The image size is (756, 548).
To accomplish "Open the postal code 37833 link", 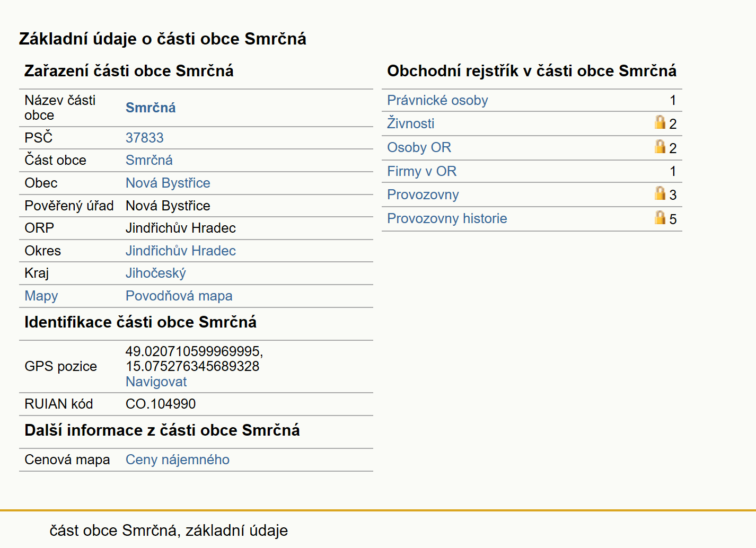I will (x=144, y=138).
